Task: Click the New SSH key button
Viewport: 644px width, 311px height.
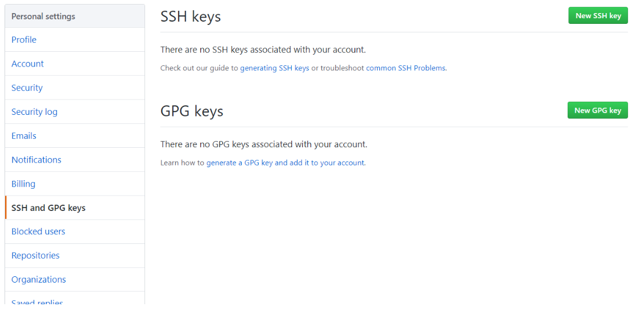Action: (x=598, y=16)
